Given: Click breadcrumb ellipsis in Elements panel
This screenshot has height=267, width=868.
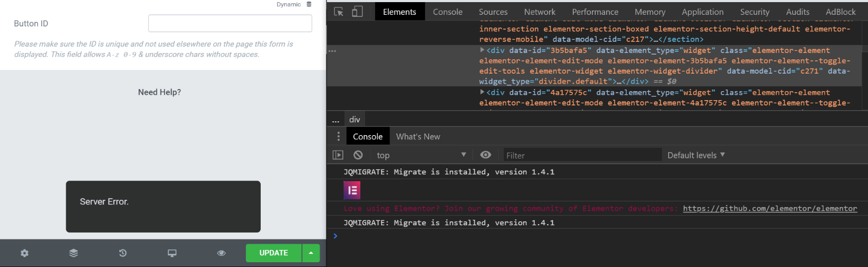Looking at the screenshot, I should (335, 120).
